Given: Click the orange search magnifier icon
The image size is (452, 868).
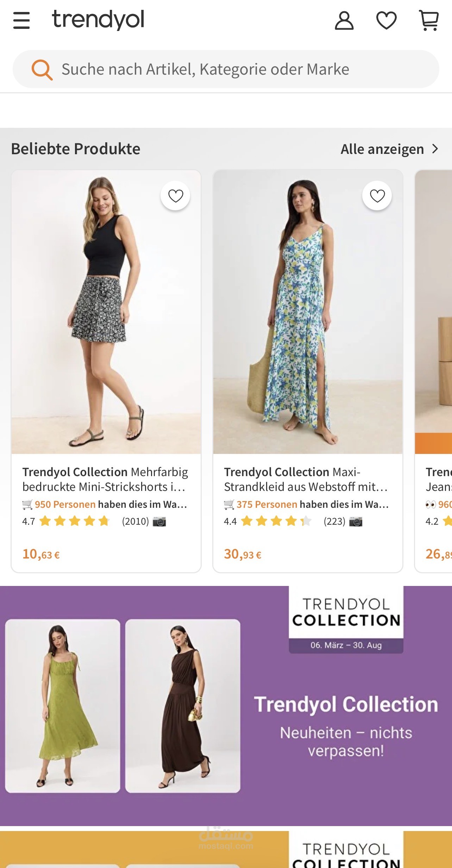Looking at the screenshot, I should [x=42, y=70].
